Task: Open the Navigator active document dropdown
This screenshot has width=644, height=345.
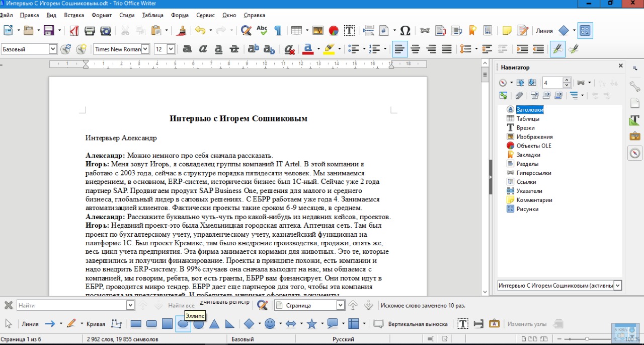Action: 618,286
